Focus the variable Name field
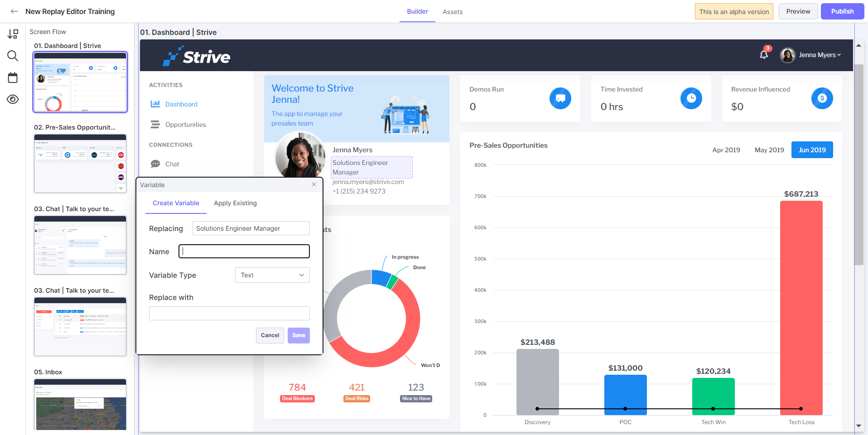The image size is (868, 435). [244, 251]
